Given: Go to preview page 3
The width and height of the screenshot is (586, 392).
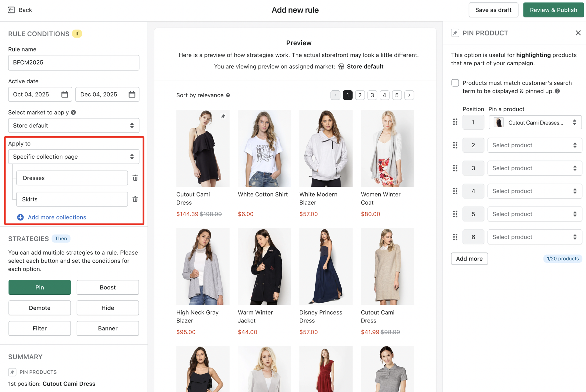Looking at the screenshot, I should tap(372, 95).
